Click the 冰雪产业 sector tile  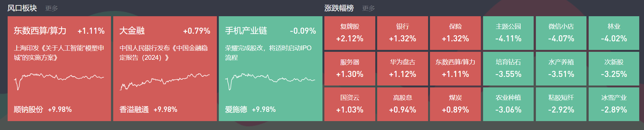pyautogui.click(x=614, y=104)
